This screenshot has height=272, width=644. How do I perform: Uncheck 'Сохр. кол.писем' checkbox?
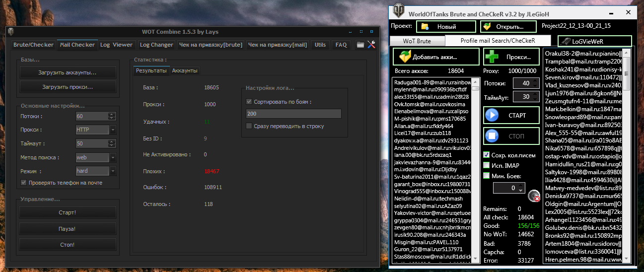coord(487,154)
